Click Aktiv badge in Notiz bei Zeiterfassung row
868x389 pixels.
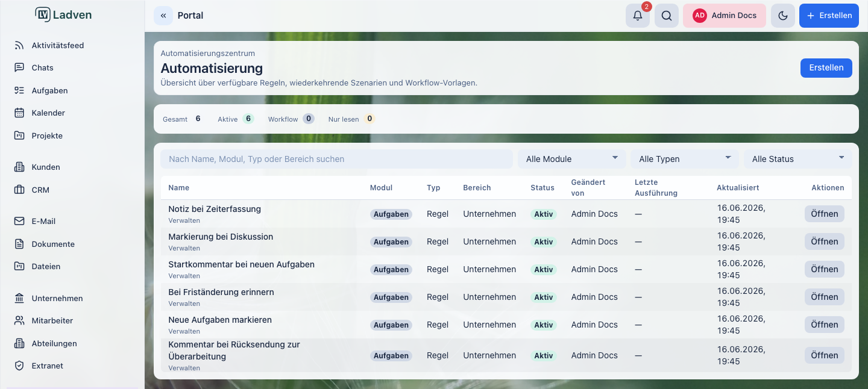pos(544,214)
